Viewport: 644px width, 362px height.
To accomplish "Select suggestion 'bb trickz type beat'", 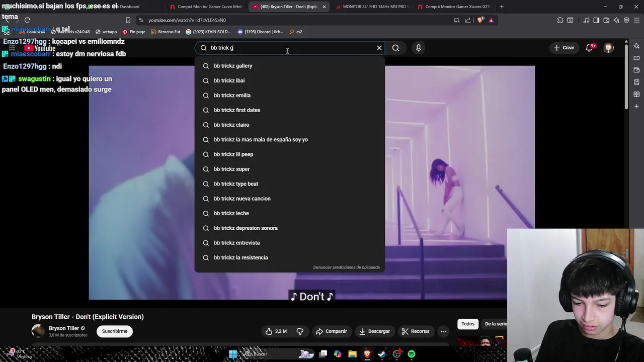I will pyautogui.click(x=289, y=184).
